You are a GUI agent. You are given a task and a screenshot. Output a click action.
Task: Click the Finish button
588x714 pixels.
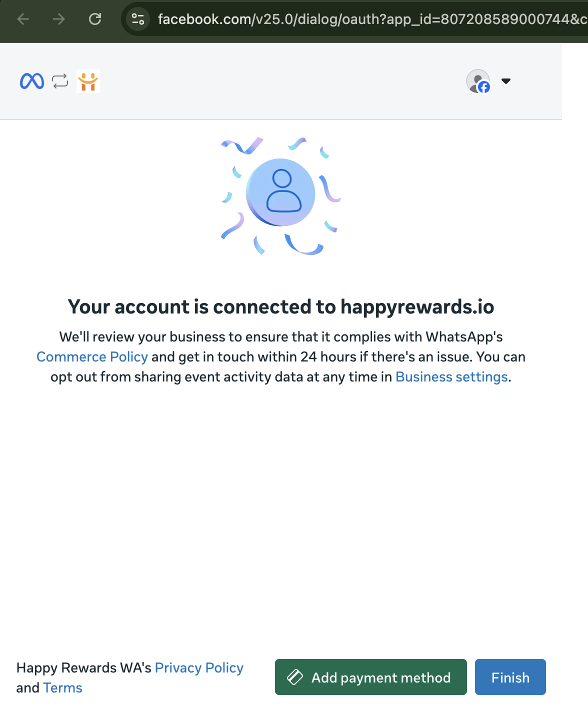[510, 677]
